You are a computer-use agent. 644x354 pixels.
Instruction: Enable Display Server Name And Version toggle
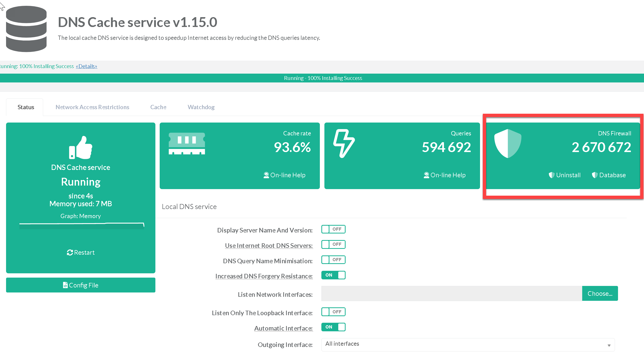pos(333,229)
